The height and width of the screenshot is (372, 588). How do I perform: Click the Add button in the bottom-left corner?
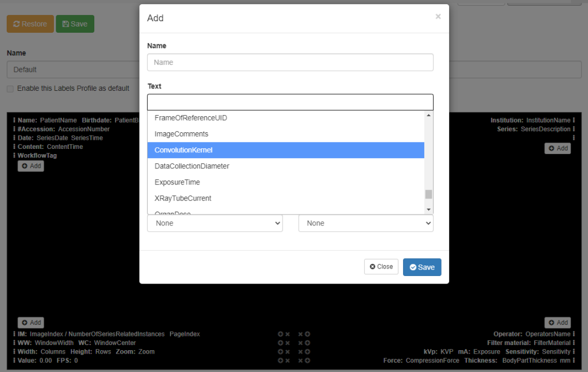coord(30,323)
